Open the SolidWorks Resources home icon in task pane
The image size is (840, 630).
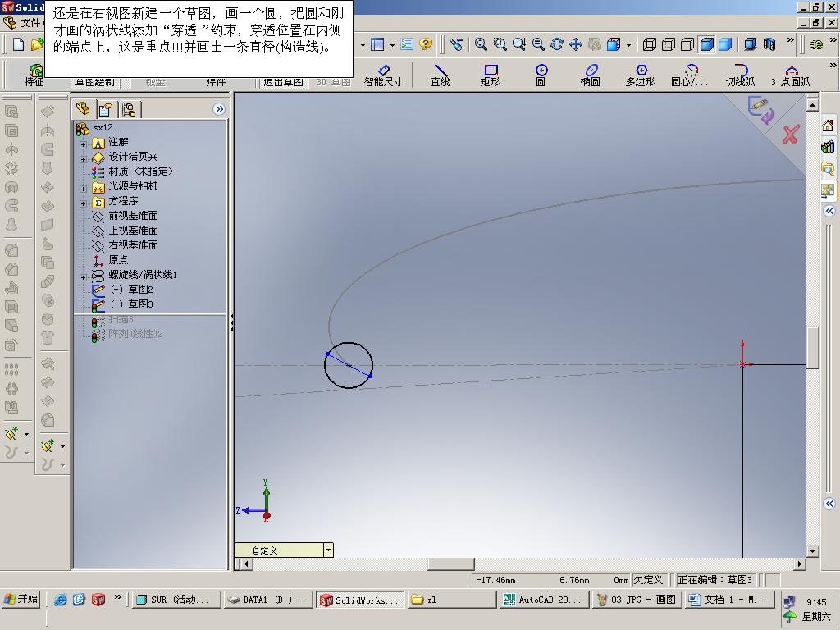pyautogui.click(x=828, y=126)
